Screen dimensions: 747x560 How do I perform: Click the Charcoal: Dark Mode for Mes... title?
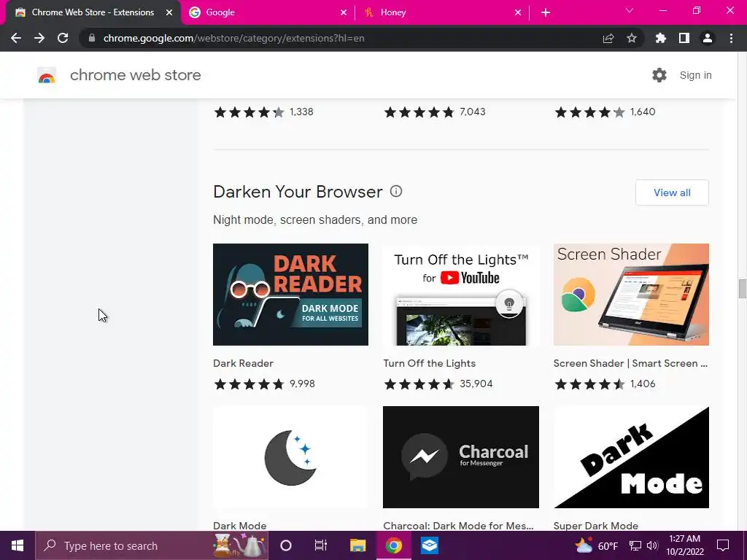[x=458, y=526]
